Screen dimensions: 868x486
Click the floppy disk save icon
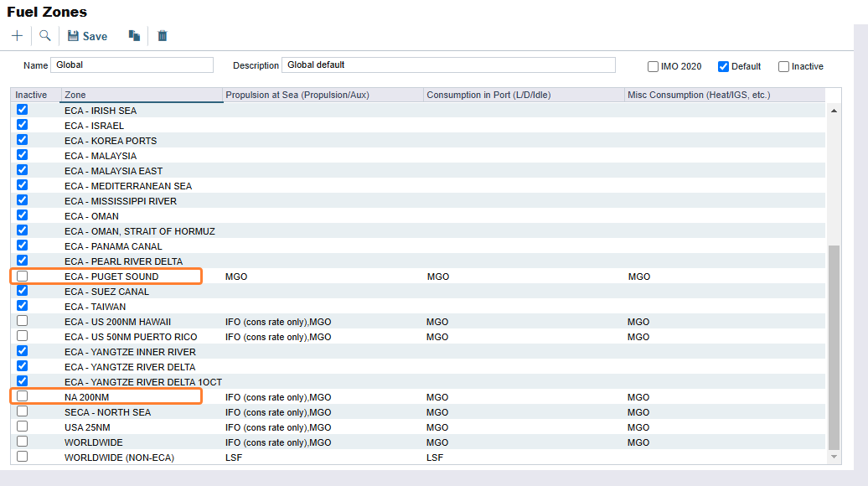[74, 36]
